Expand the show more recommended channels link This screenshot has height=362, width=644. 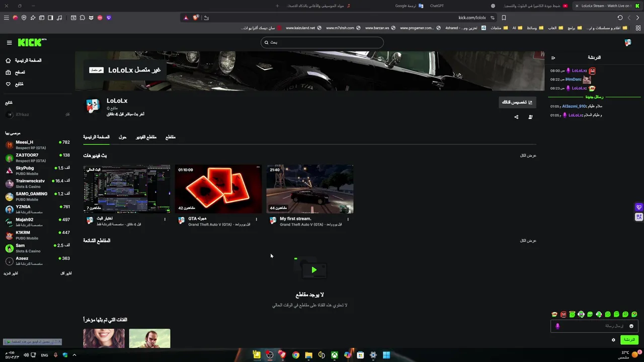pyautogui.click(x=11, y=274)
